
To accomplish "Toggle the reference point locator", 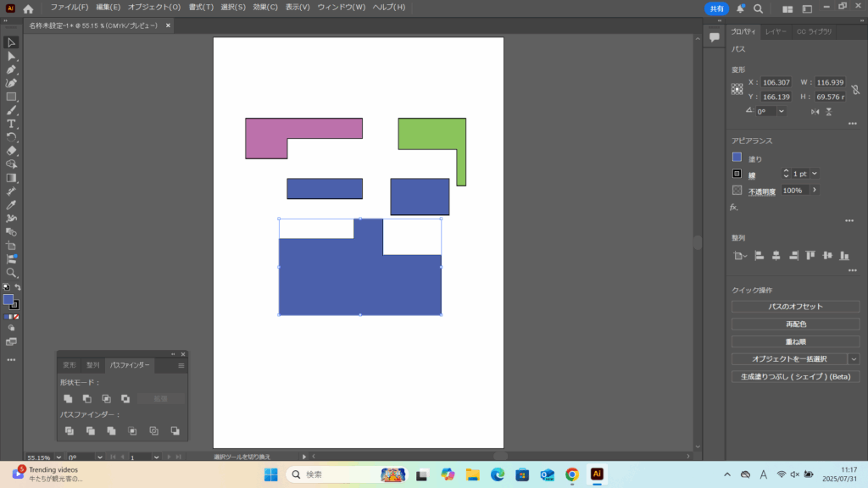I will [x=737, y=89].
